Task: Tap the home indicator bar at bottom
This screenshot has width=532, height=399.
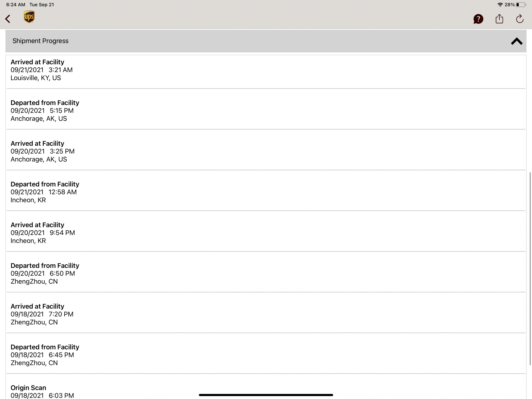Action: pos(266,395)
